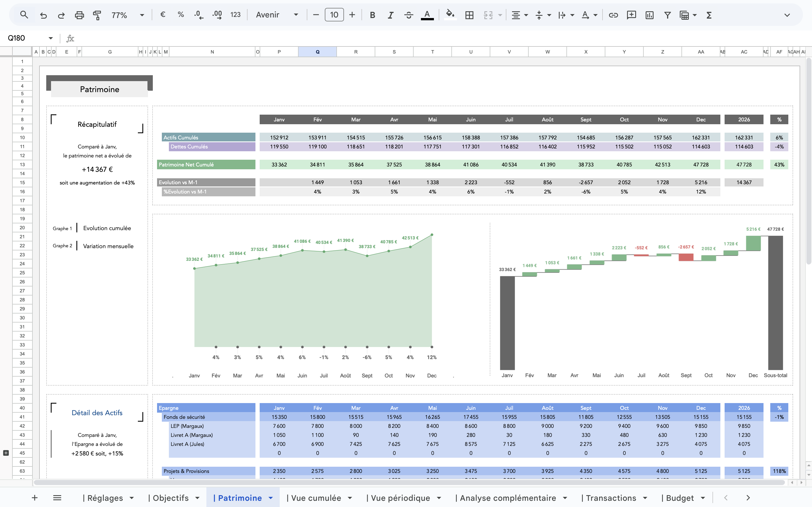Toggle bold formatting

(x=372, y=15)
